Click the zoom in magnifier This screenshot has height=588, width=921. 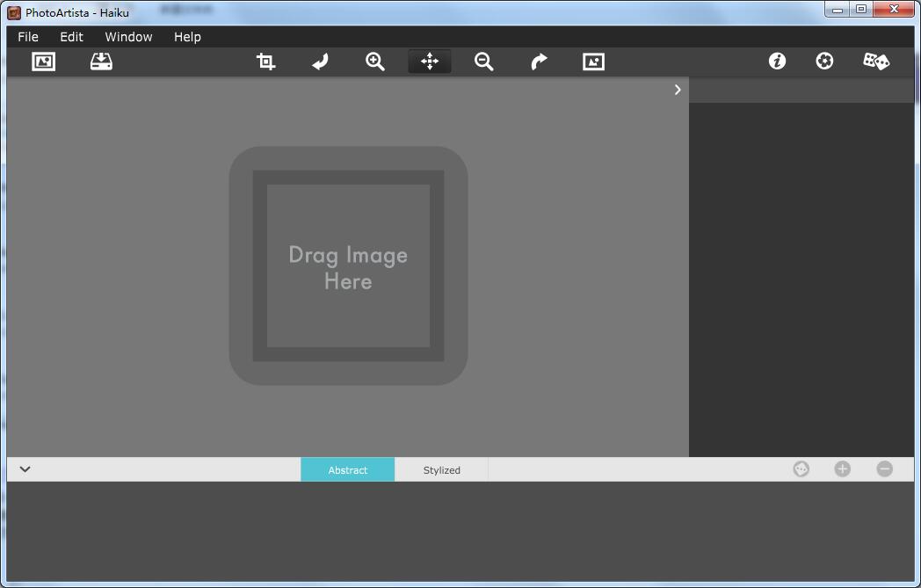point(375,62)
